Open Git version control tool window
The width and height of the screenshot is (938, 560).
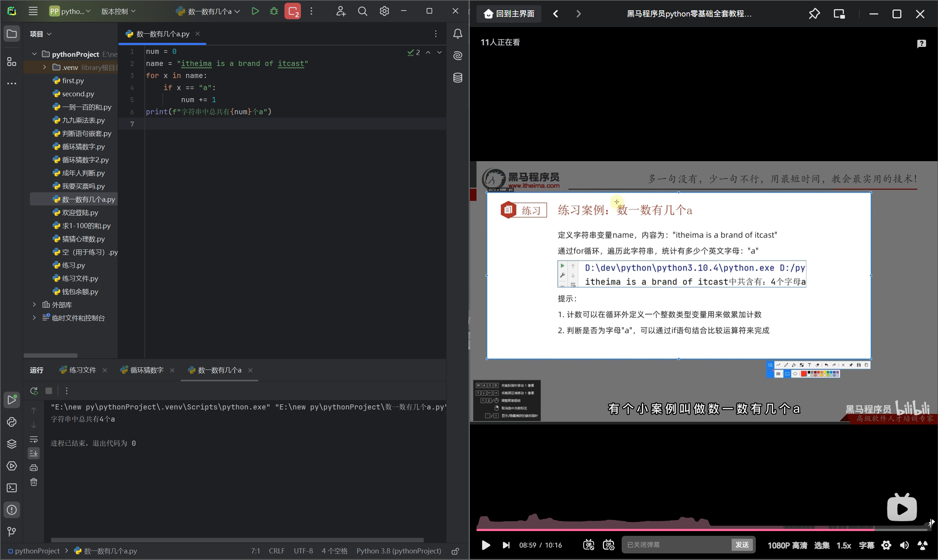click(x=12, y=532)
